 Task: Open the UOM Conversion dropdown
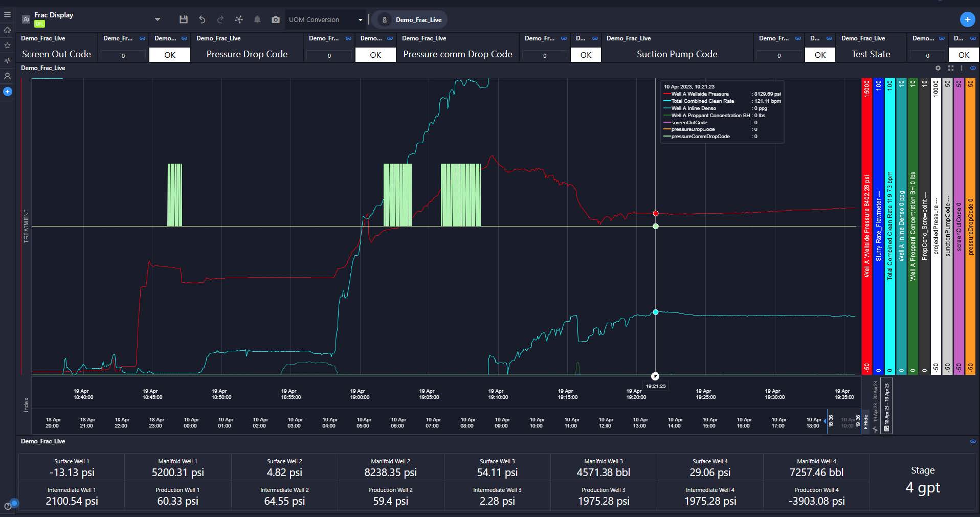[x=325, y=19]
